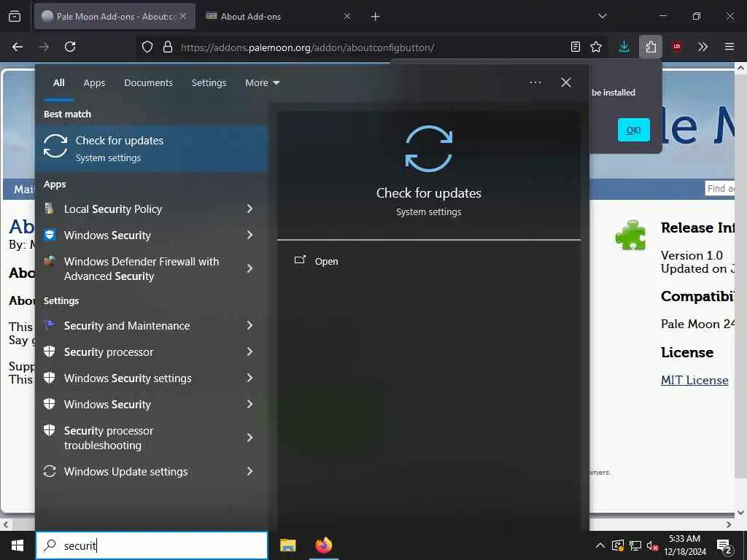Show hidden system tray icons
The image size is (747, 560).
(600, 545)
